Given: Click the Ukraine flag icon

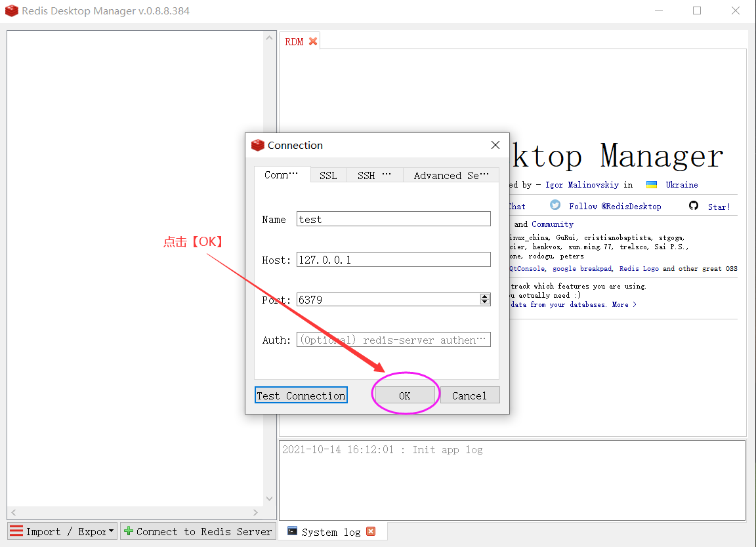Looking at the screenshot, I should (x=652, y=184).
